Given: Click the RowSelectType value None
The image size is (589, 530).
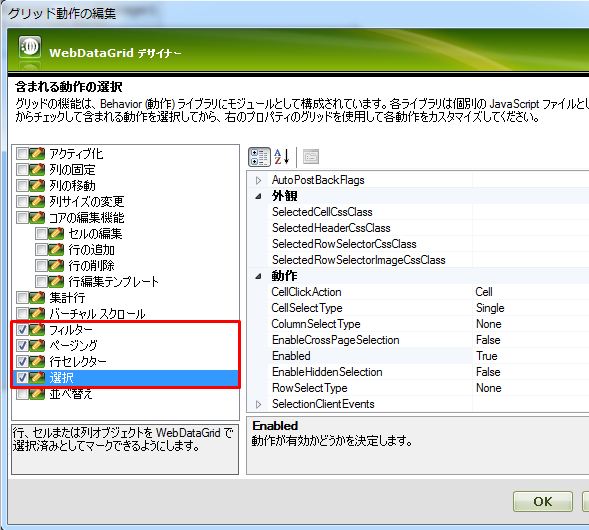Looking at the screenshot, I should point(488,388).
